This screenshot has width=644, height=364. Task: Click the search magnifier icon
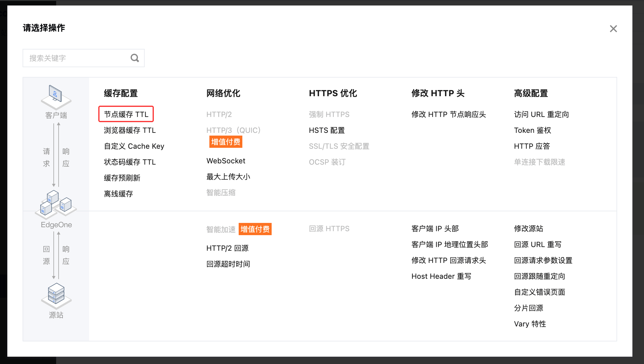point(135,58)
